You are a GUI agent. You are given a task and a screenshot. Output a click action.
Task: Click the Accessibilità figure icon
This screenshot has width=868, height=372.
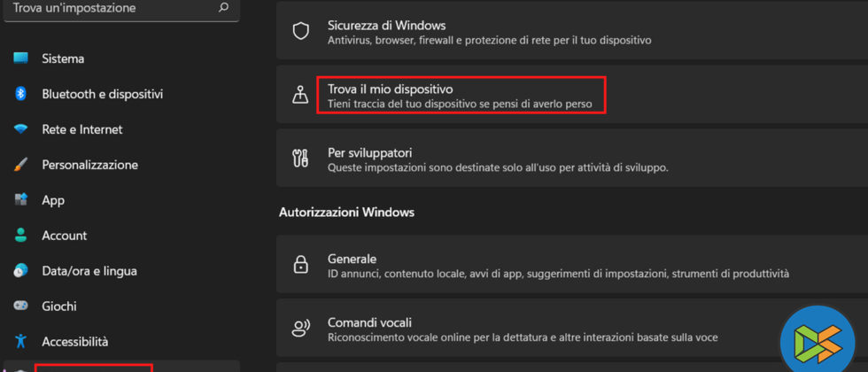21,341
